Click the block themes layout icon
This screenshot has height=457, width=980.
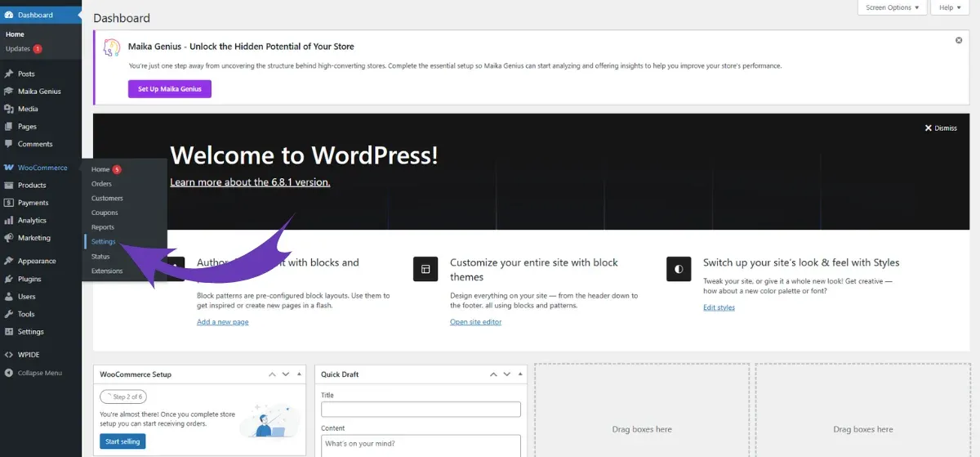click(425, 269)
